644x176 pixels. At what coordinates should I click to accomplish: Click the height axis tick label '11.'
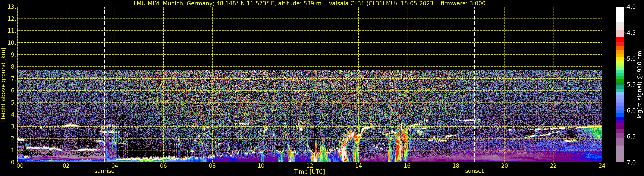click(x=12, y=31)
